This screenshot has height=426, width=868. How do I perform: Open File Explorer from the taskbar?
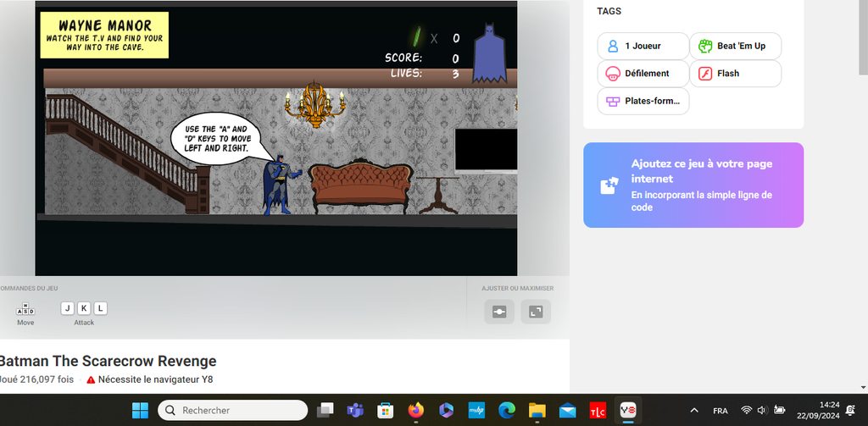(537, 410)
